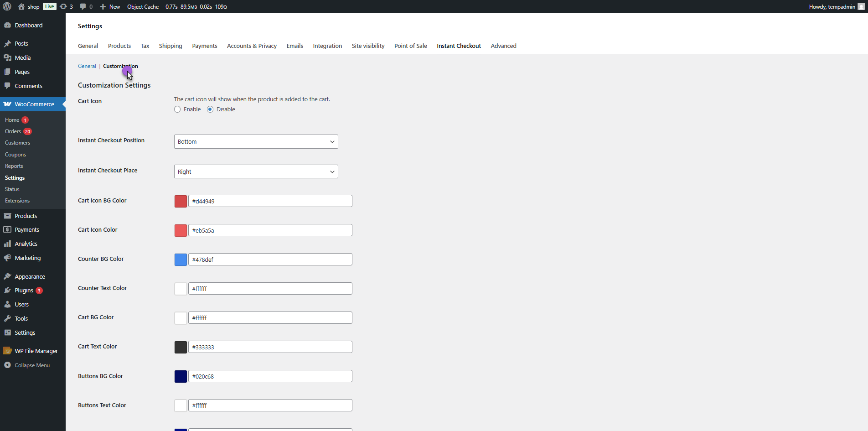The height and width of the screenshot is (431, 868).
Task: Click the Cart Text Color hex field
Action: 270,347
